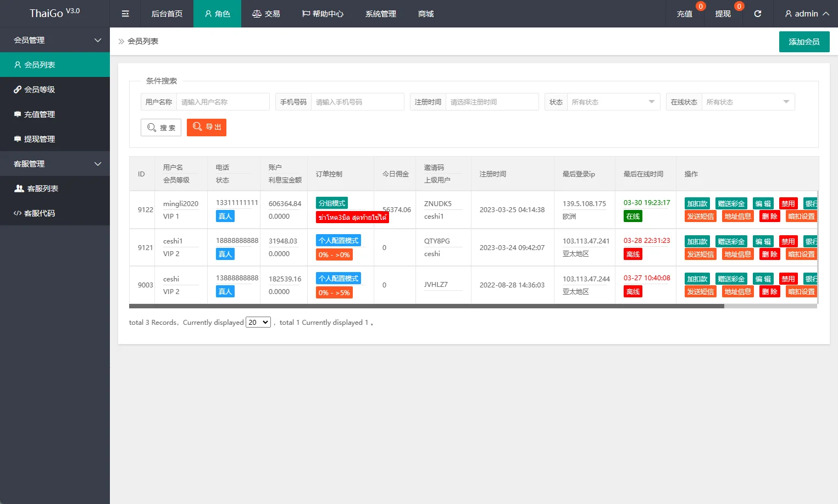Click the 添加会员 button
838x504 pixels.
point(804,42)
